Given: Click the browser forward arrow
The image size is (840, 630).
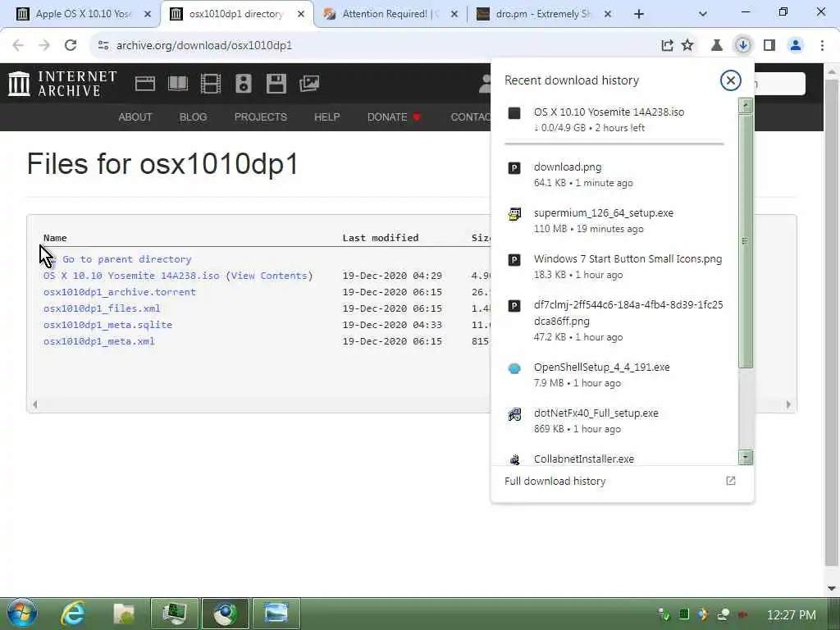Looking at the screenshot, I should click(44, 46).
